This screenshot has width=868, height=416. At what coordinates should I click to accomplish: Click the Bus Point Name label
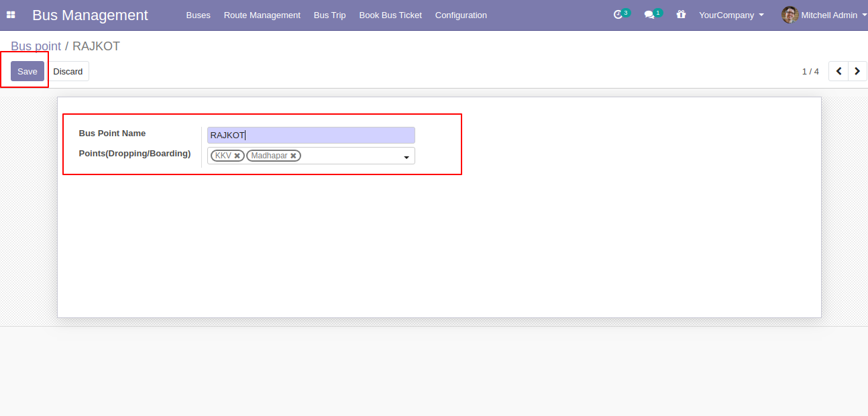click(x=112, y=134)
